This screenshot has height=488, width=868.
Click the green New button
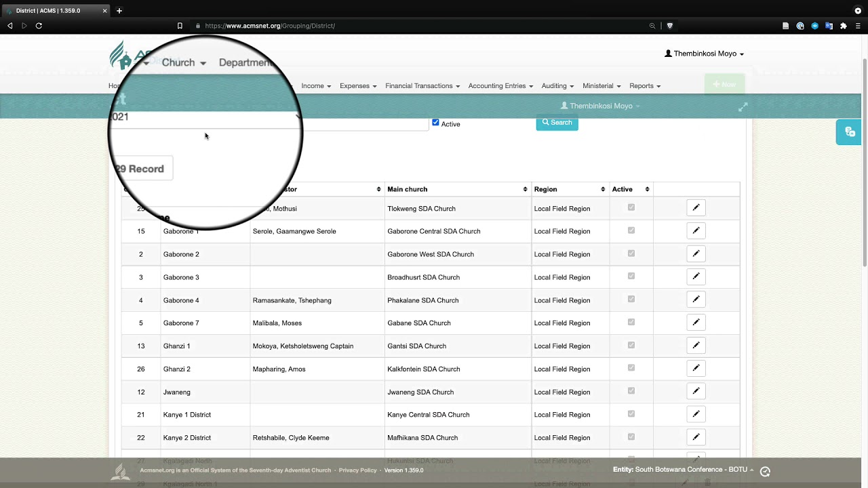click(x=725, y=84)
